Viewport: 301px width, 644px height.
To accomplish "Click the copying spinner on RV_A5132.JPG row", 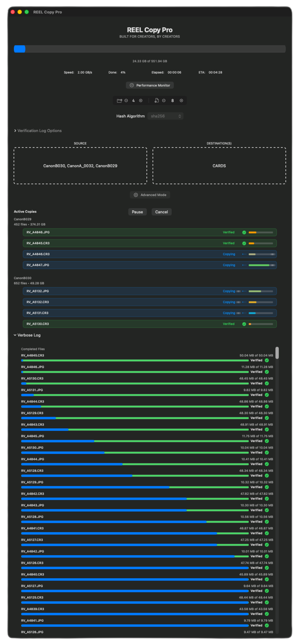I will pos(244,291).
